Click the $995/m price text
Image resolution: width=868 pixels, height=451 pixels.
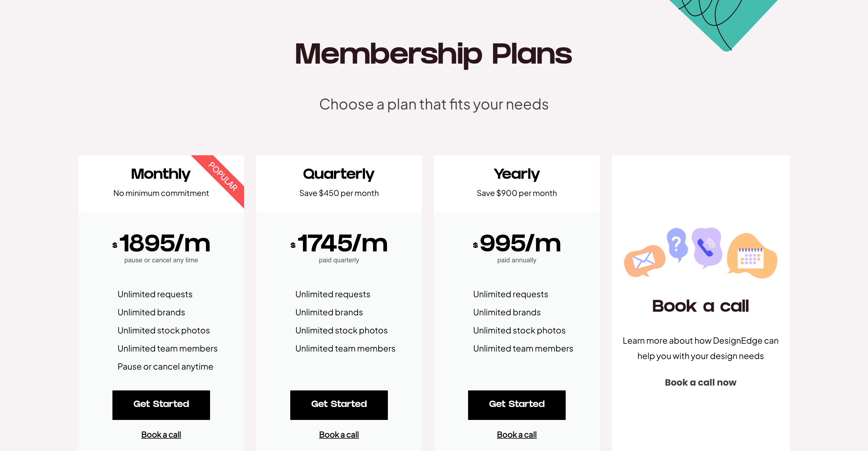coord(517,243)
